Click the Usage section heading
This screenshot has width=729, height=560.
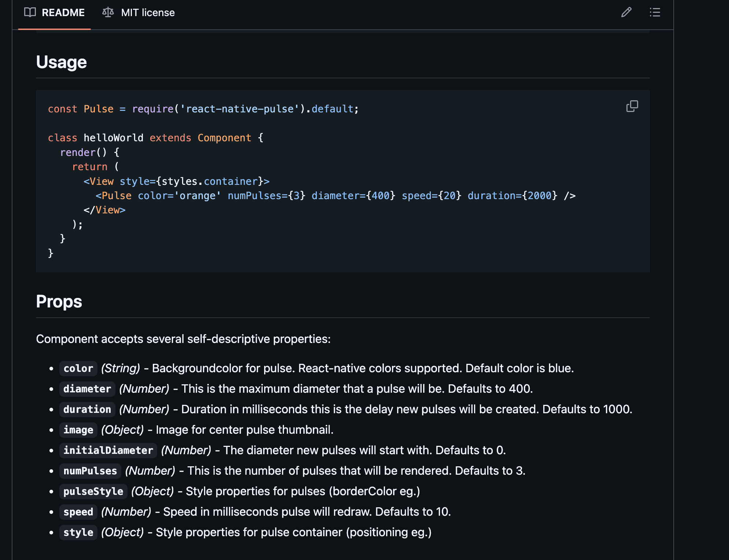pos(61,62)
